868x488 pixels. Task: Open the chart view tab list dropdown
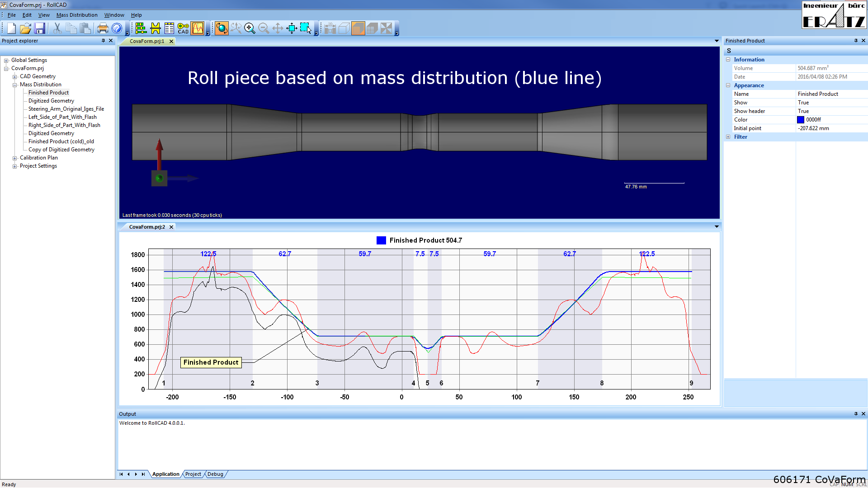point(717,227)
